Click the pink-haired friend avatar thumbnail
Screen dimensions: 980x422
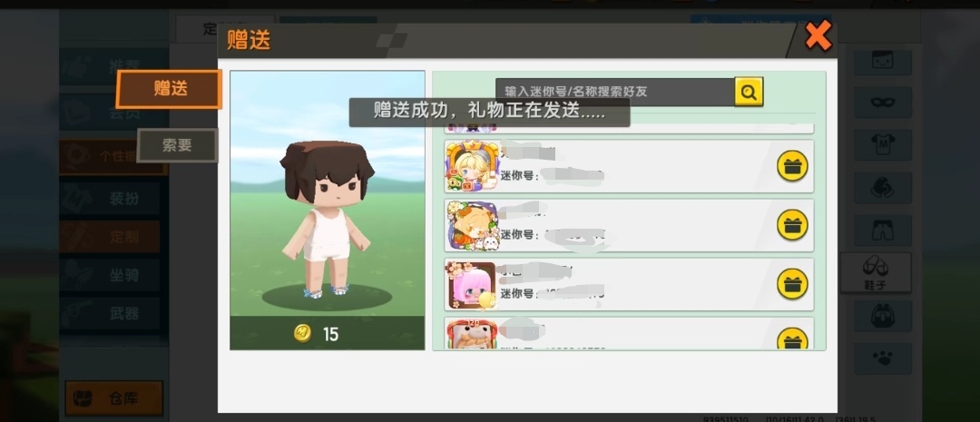[x=472, y=284]
